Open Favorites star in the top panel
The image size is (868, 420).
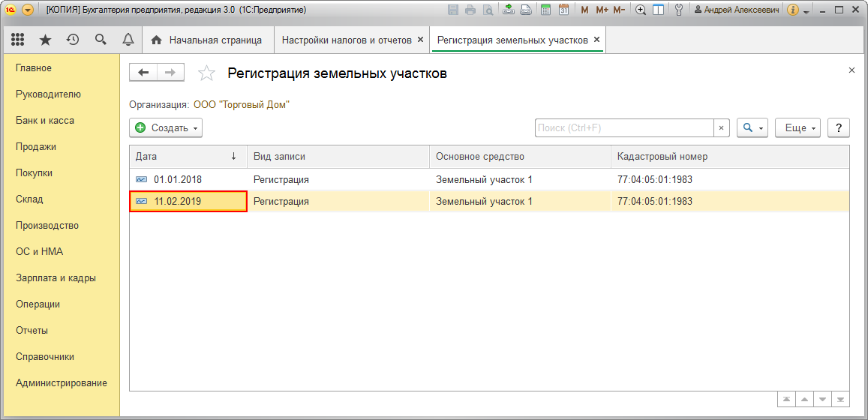[45, 40]
